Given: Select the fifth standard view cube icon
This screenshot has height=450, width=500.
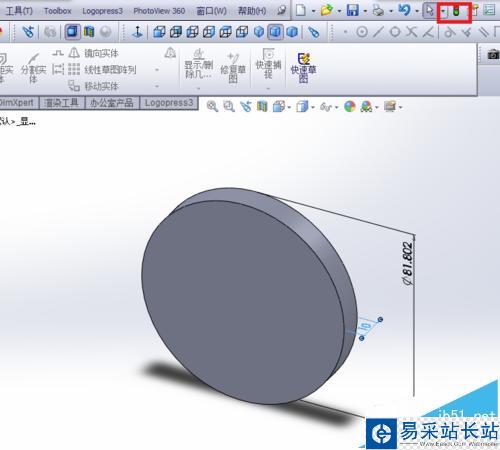Looking at the screenshot, I should point(226,32).
